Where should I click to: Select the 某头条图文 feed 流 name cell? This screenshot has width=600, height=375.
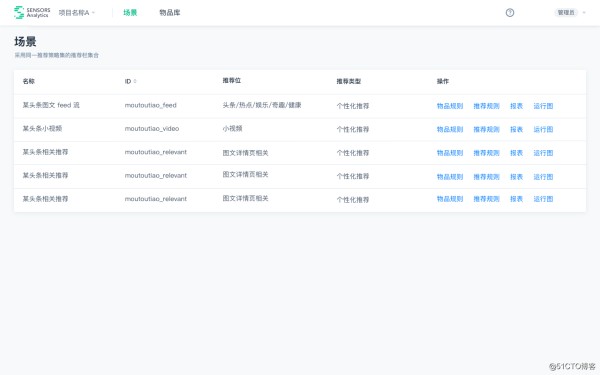[51, 105]
